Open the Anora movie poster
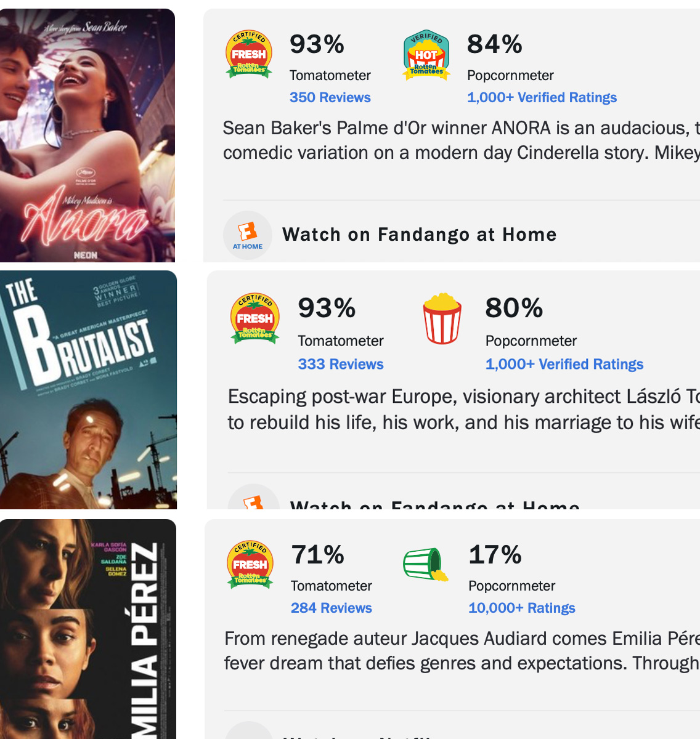The height and width of the screenshot is (739, 700). pos(87,135)
